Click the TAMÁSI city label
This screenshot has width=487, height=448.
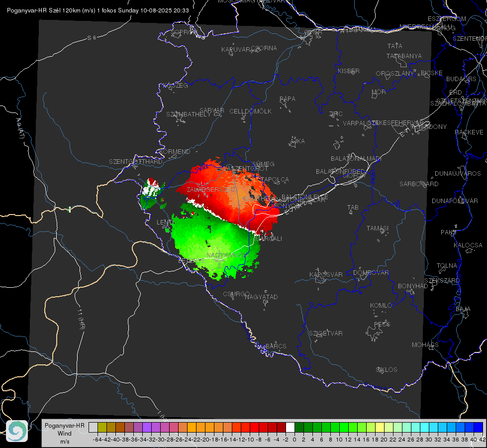tap(378, 228)
